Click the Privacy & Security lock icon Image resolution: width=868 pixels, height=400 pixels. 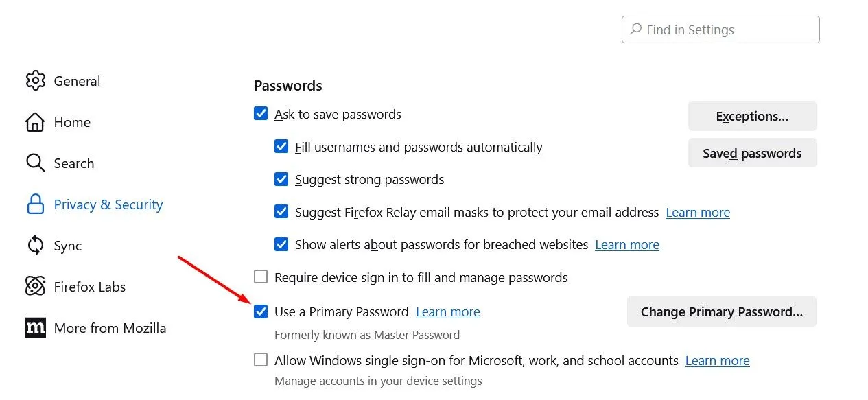(35, 204)
